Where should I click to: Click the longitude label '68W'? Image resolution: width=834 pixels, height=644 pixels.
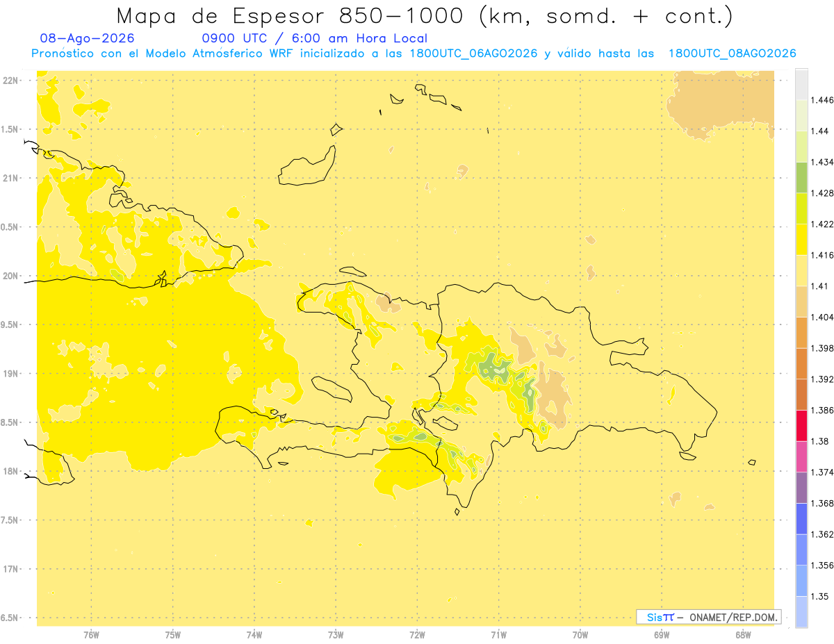tap(743, 634)
